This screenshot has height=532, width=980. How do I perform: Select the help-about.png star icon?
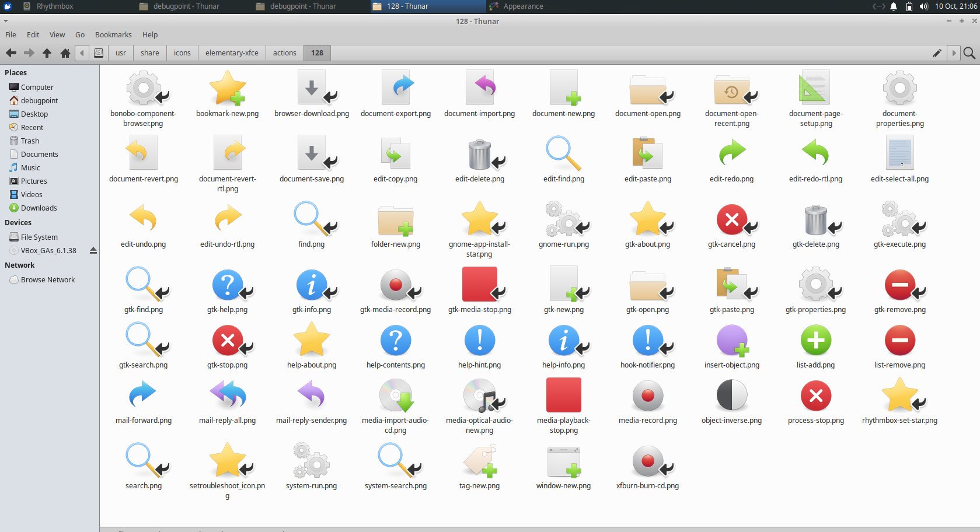(x=311, y=338)
